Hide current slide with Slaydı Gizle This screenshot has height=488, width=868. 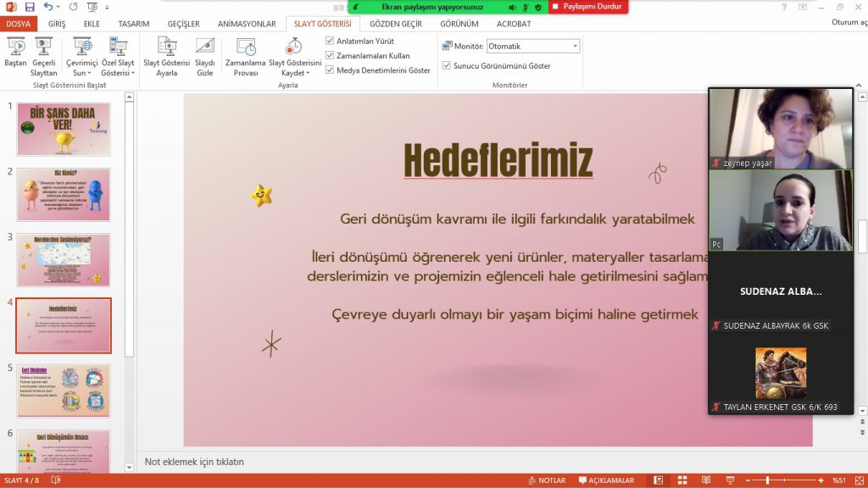click(x=205, y=51)
